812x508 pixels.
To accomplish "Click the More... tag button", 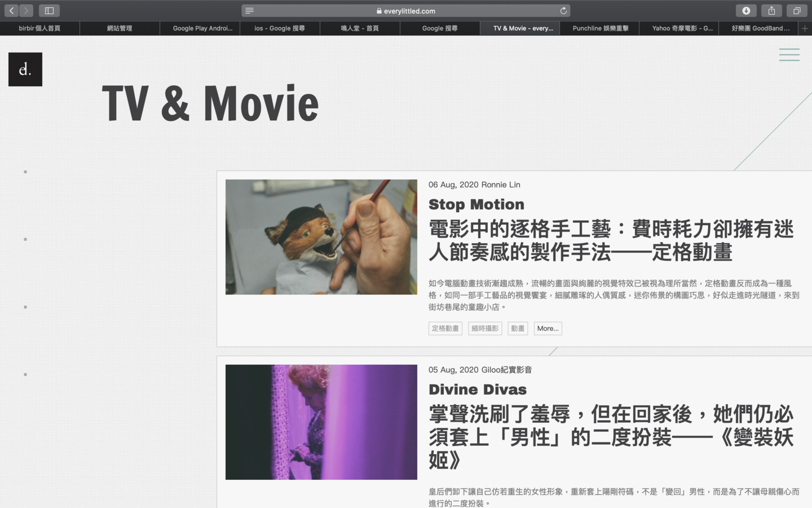I will tap(548, 329).
